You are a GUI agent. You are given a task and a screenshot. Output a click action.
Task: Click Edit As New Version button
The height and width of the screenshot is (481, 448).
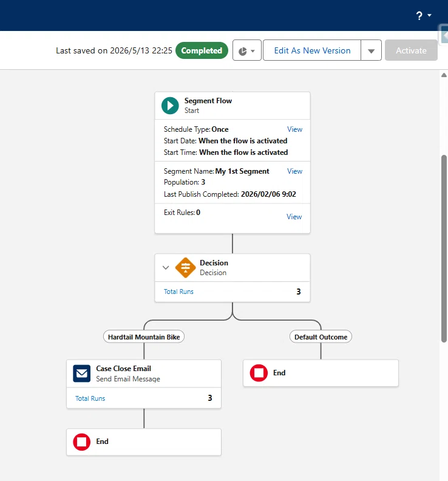312,50
